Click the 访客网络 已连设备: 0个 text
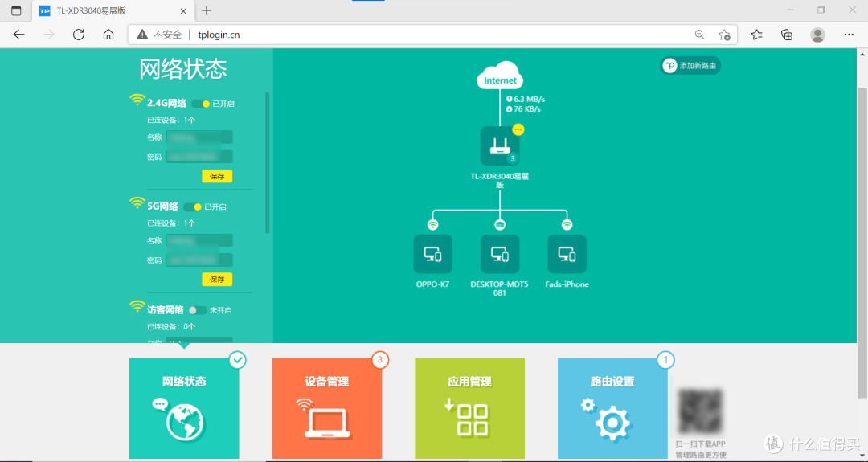Screen dimensions: 868x462 171,326
